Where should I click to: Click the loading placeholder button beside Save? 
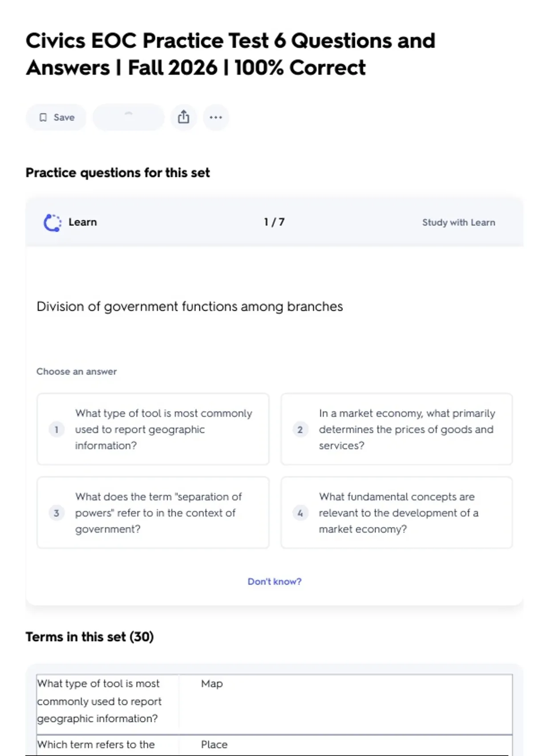128,117
